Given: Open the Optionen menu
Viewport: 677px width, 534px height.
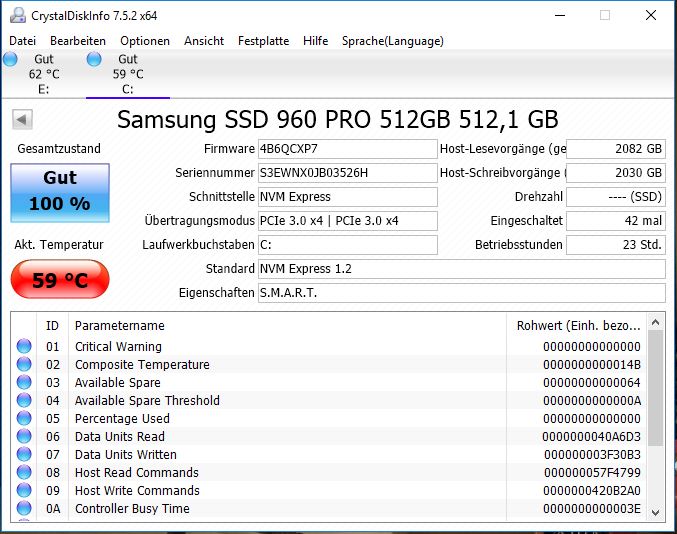Looking at the screenshot, I should (145, 41).
